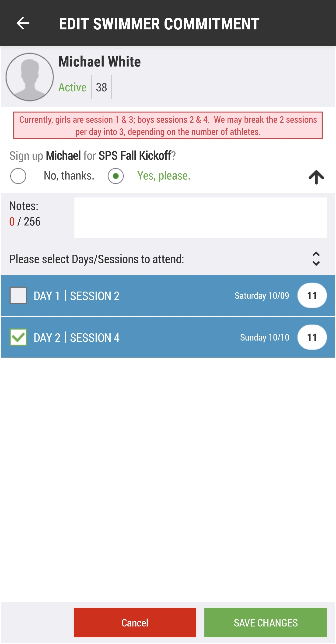This screenshot has height=644, width=336.
Task: Select the Day 1 | Session 2 row label
Action: pyautogui.click(x=77, y=296)
